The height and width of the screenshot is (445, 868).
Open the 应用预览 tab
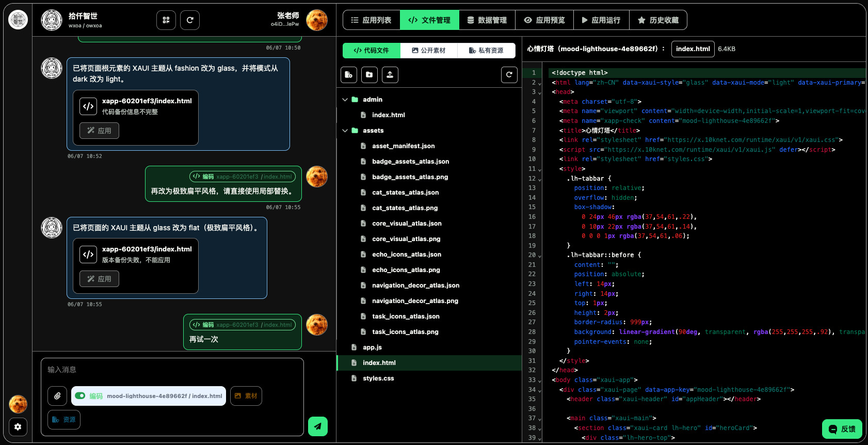(x=544, y=20)
